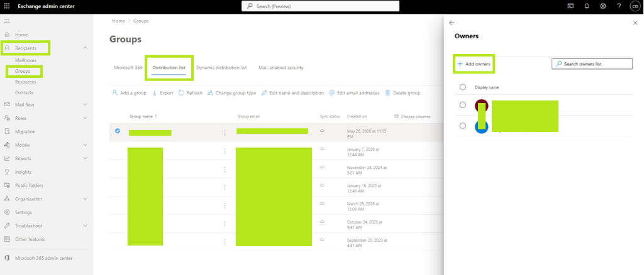Open Microsoft 365 admin center link
Image resolution: width=644 pixels, height=275 pixels.
pyautogui.click(x=43, y=258)
